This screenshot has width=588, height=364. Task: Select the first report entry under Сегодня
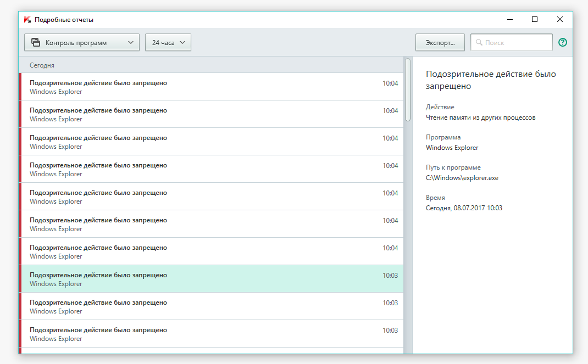click(x=212, y=87)
